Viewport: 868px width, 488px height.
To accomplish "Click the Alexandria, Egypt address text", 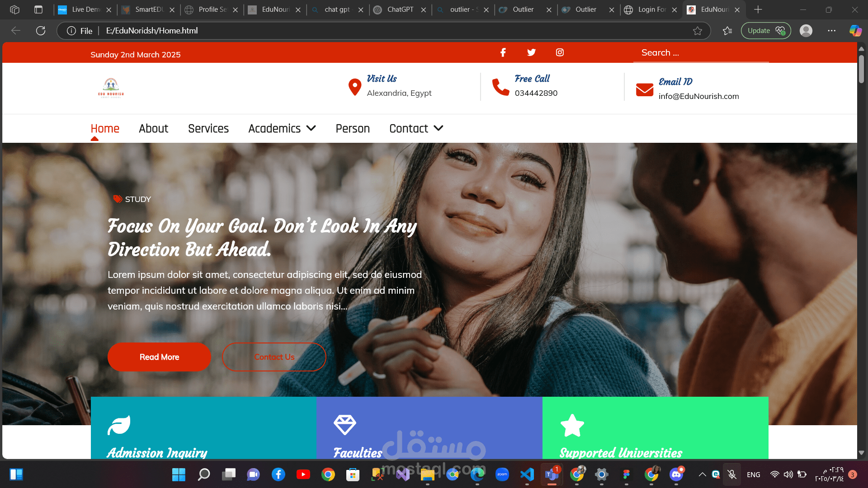I will (x=399, y=93).
